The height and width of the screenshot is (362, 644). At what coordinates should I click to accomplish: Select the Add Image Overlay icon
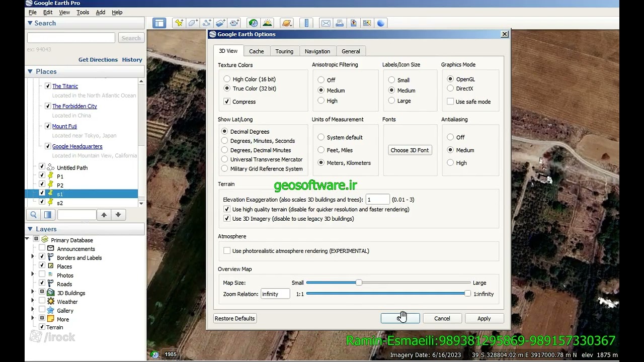click(220, 23)
